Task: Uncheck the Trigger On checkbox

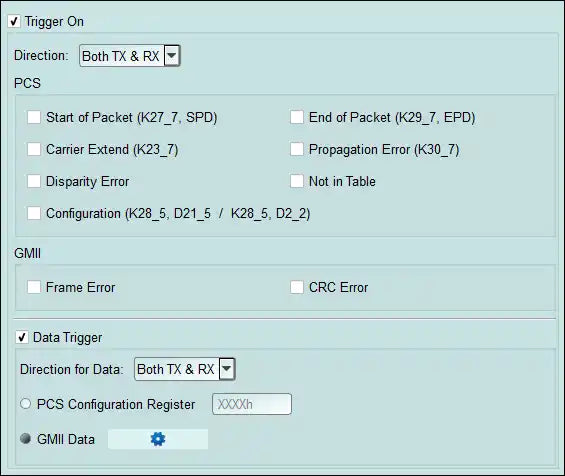Action: tap(14, 22)
